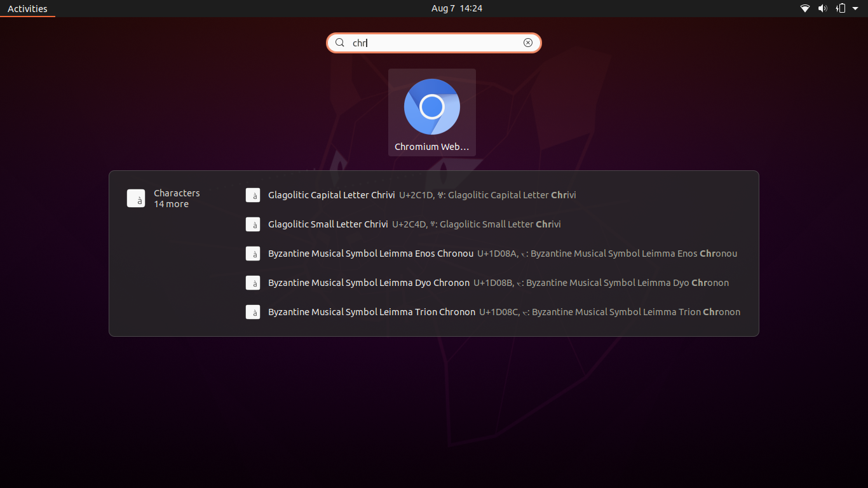
Task: Click the U+1D08C description text
Action: click(x=609, y=312)
